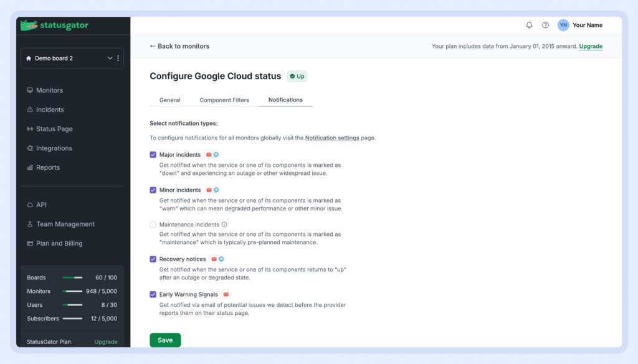Go to Incidents in the sidebar
The width and height of the screenshot is (638, 364).
click(50, 110)
